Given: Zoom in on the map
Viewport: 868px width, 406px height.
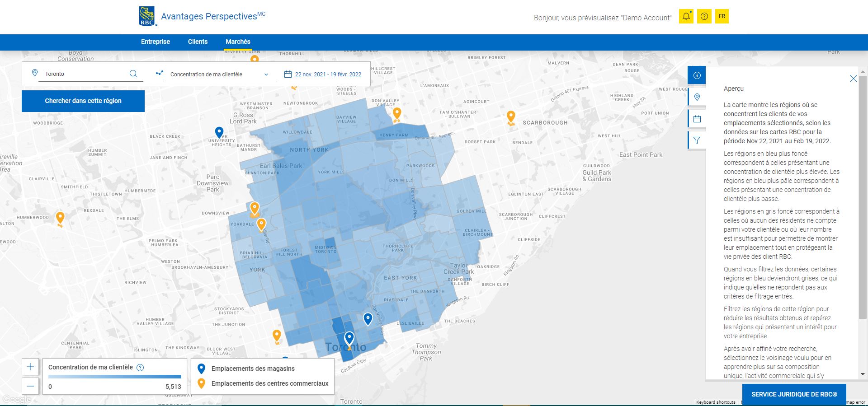Looking at the screenshot, I should pyautogui.click(x=30, y=367).
